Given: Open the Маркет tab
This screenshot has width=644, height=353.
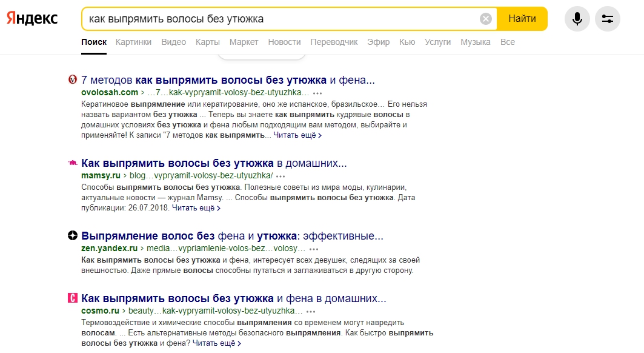Looking at the screenshot, I should tap(244, 42).
